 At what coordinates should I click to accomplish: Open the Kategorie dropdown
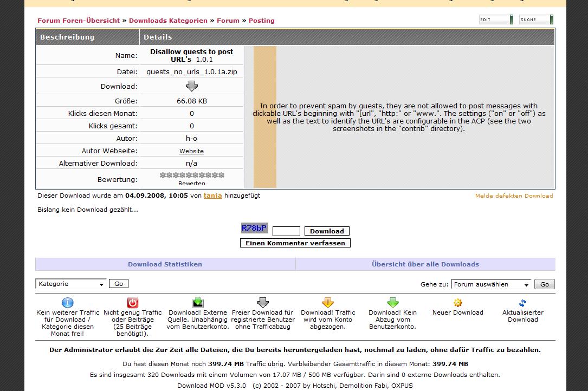pos(71,284)
